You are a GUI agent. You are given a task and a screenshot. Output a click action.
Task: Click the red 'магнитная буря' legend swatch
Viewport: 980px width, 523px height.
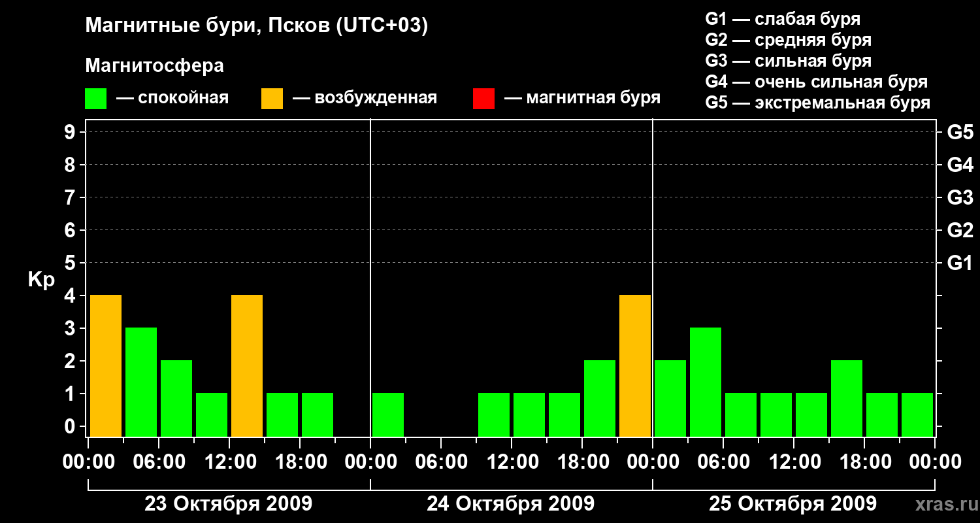pyautogui.click(x=483, y=99)
